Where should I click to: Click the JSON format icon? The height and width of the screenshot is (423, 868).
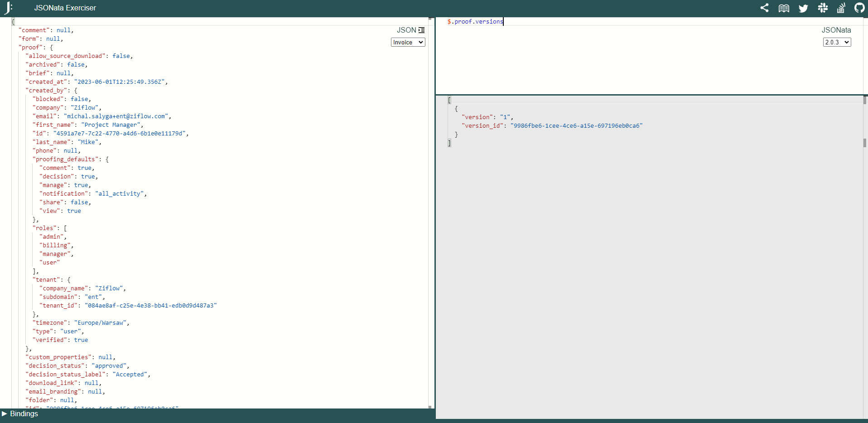(422, 30)
